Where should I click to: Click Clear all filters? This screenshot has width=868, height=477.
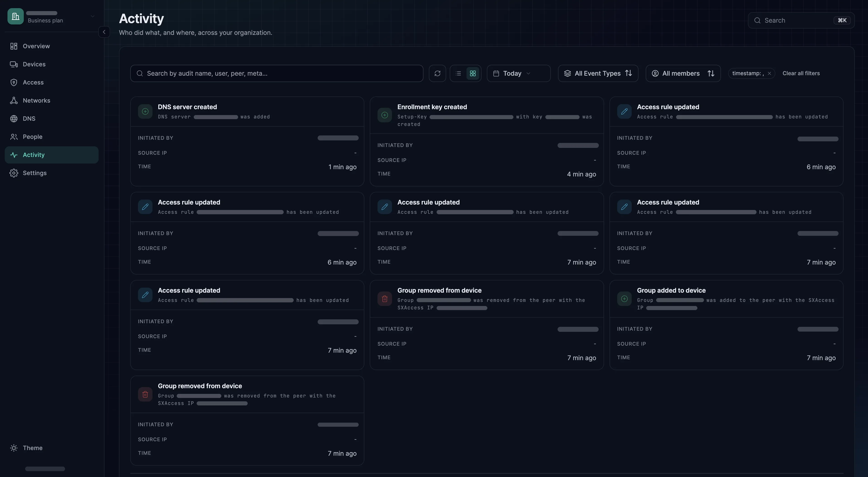tap(801, 73)
